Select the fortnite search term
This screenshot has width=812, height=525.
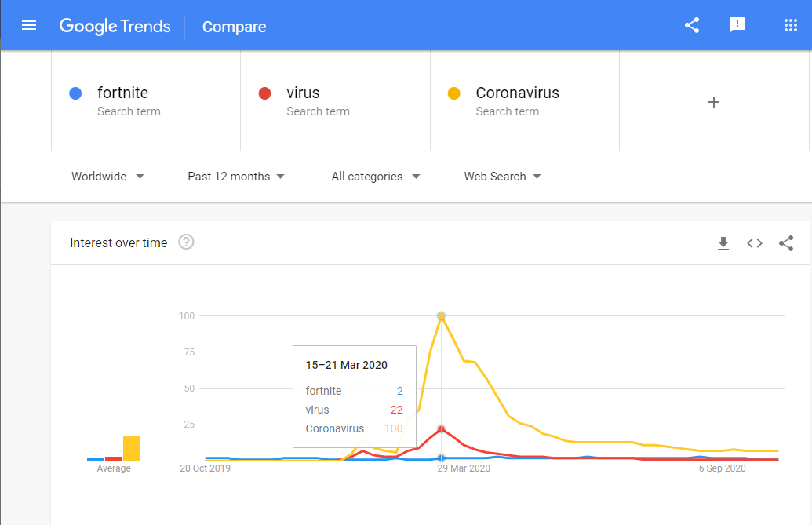coord(122,93)
